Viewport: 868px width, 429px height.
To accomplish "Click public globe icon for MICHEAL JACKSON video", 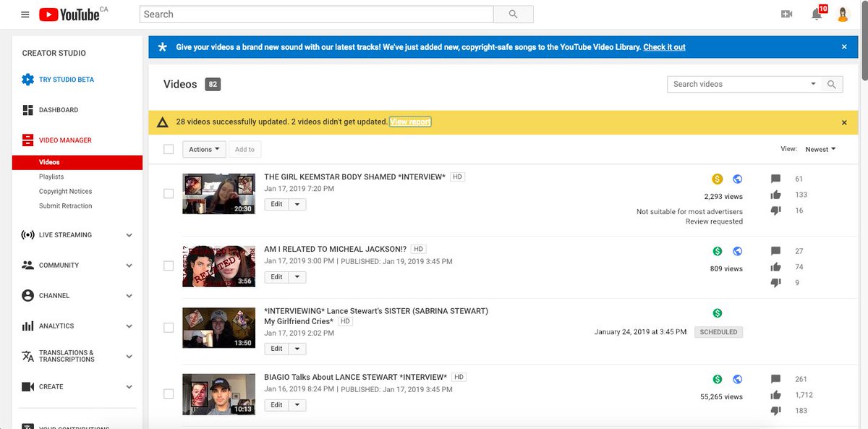I will (x=737, y=252).
